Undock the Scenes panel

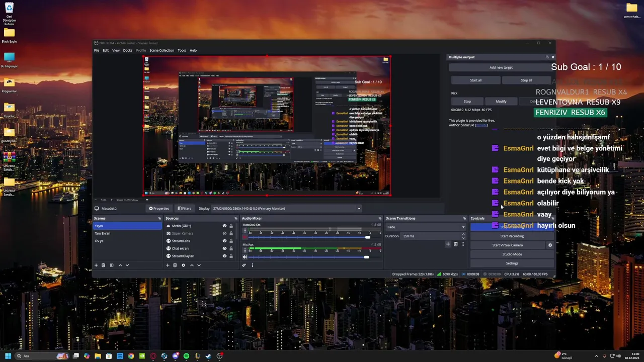point(159,218)
